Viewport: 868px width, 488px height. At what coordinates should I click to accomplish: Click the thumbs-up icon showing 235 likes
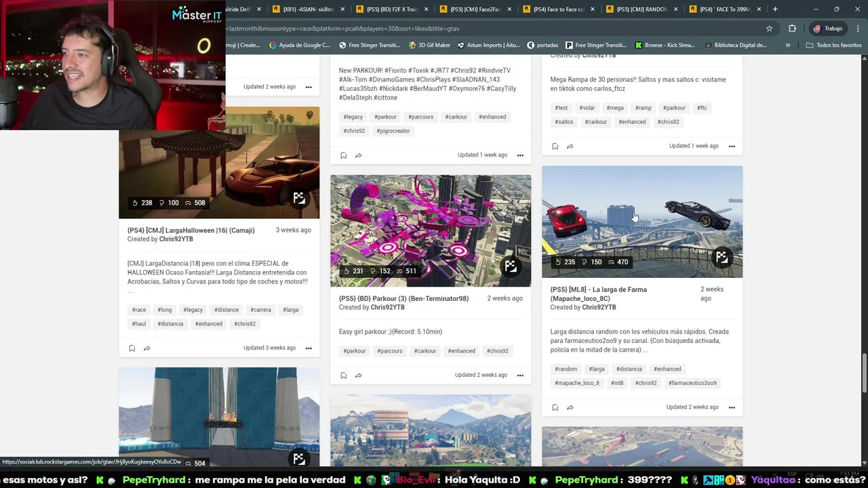click(558, 262)
